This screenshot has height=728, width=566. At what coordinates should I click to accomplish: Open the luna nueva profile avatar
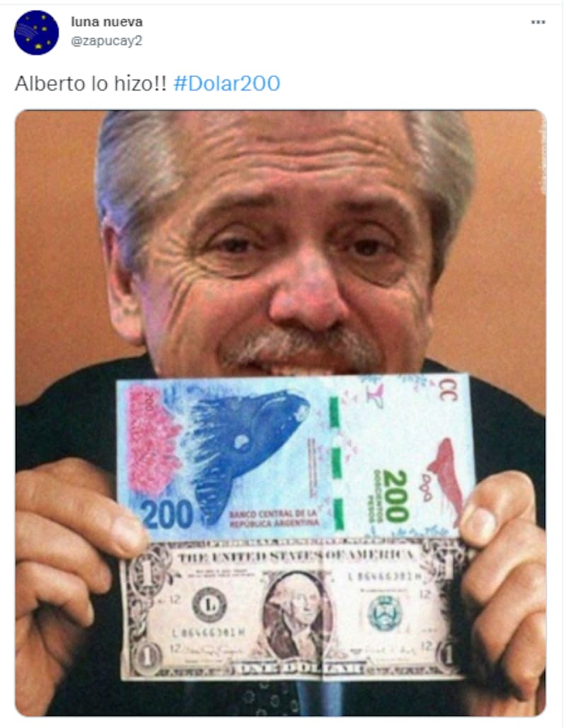click(36, 33)
